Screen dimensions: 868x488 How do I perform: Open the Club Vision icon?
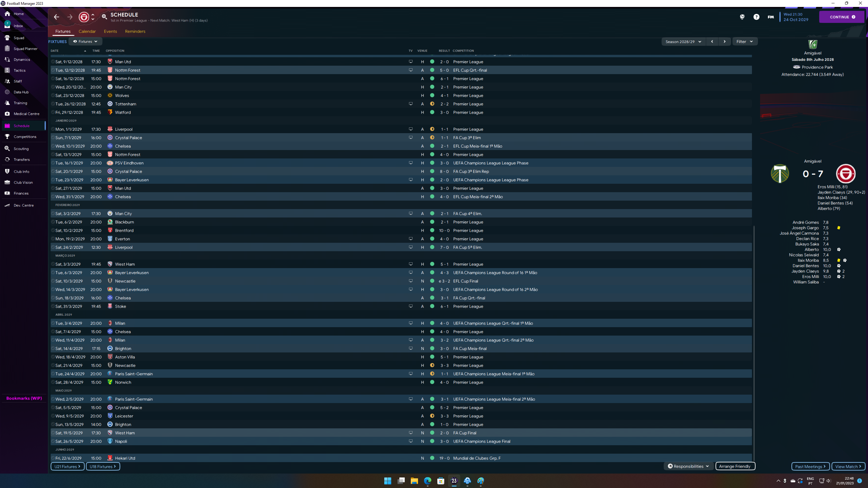[7, 183]
